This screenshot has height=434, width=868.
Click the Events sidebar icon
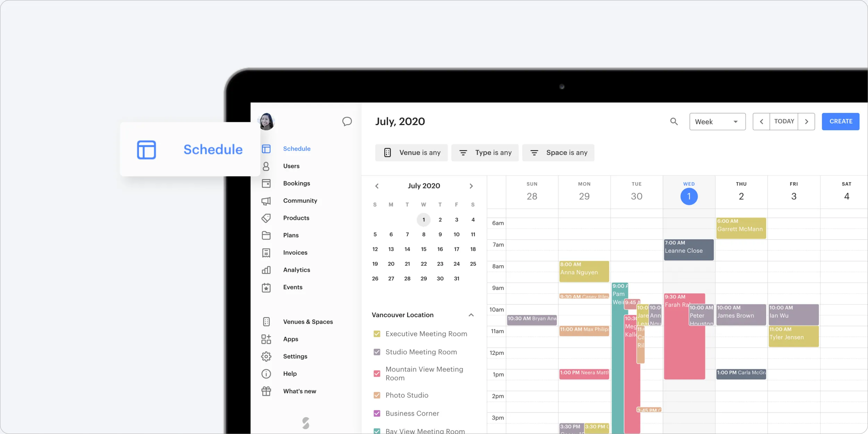266,287
